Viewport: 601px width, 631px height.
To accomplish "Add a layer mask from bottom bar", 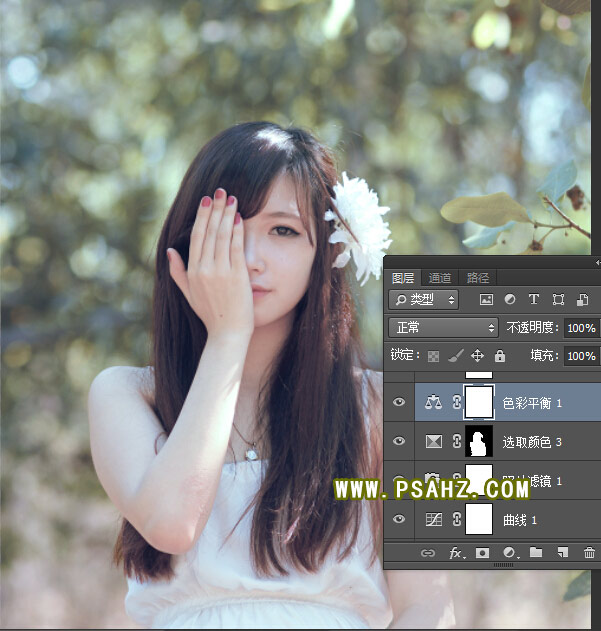I will click(x=482, y=552).
